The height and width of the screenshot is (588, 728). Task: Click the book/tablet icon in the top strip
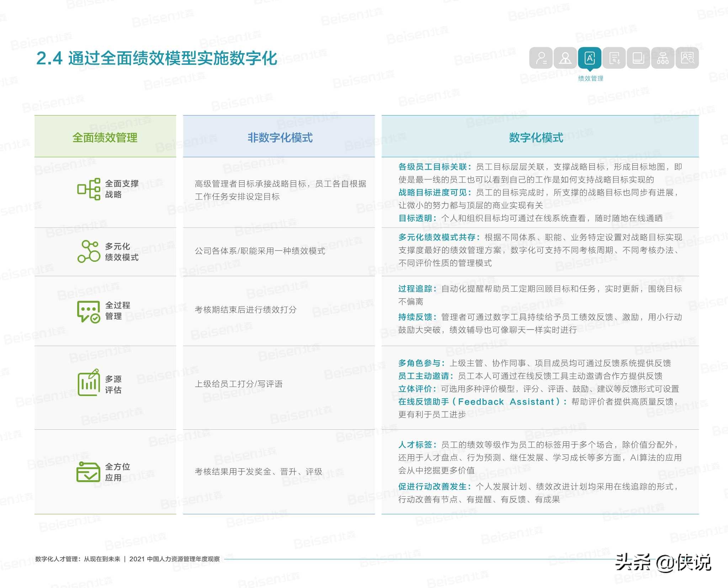point(638,58)
